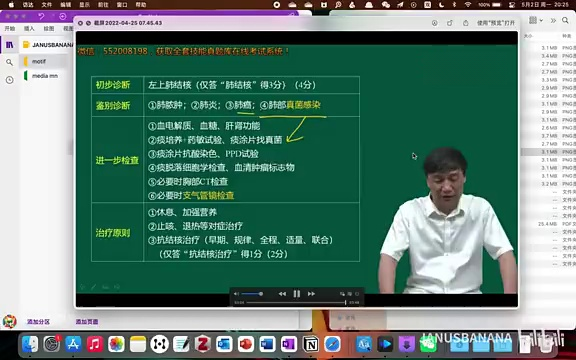Open Safari from the Dock
Image resolution: width=576 pixels, height=360 pixels.
tap(332, 344)
